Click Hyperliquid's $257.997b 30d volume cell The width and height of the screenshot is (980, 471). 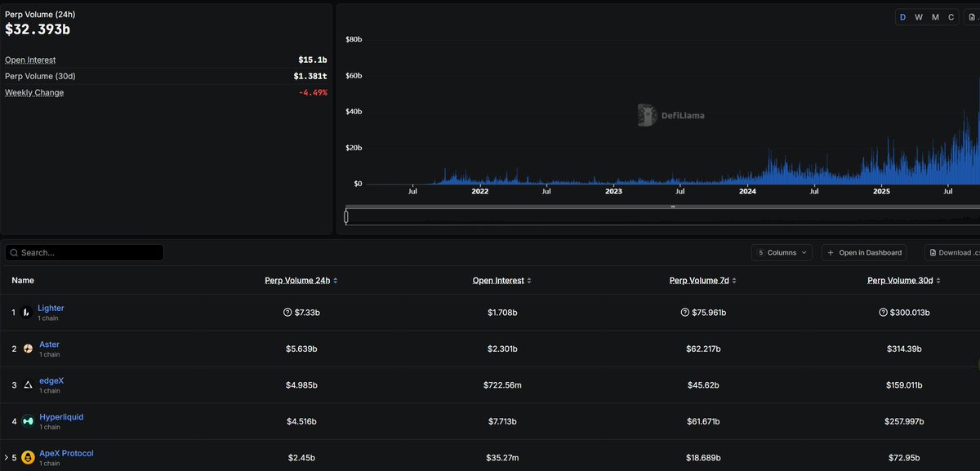pyautogui.click(x=904, y=421)
